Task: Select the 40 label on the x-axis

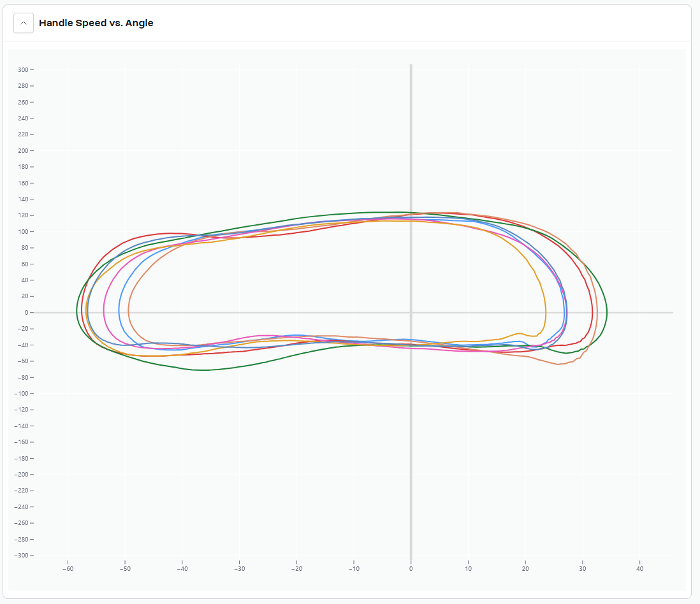Action: click(x=639, y=569)
